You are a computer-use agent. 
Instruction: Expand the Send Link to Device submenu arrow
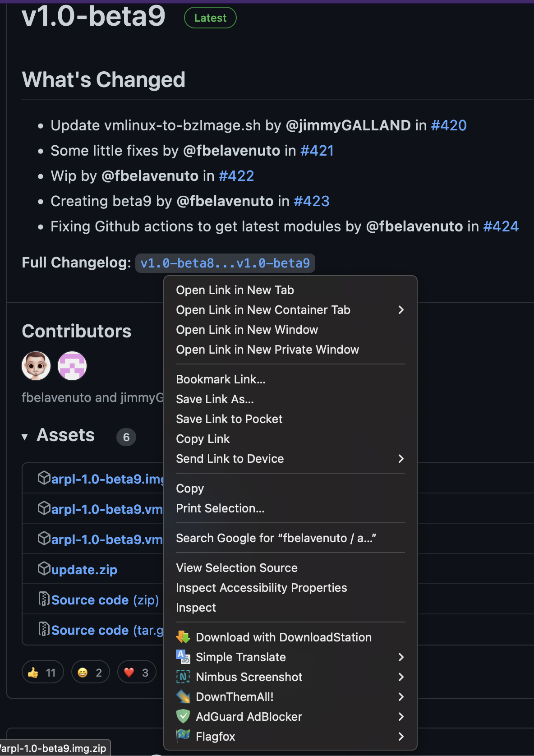tap(400, 459)
